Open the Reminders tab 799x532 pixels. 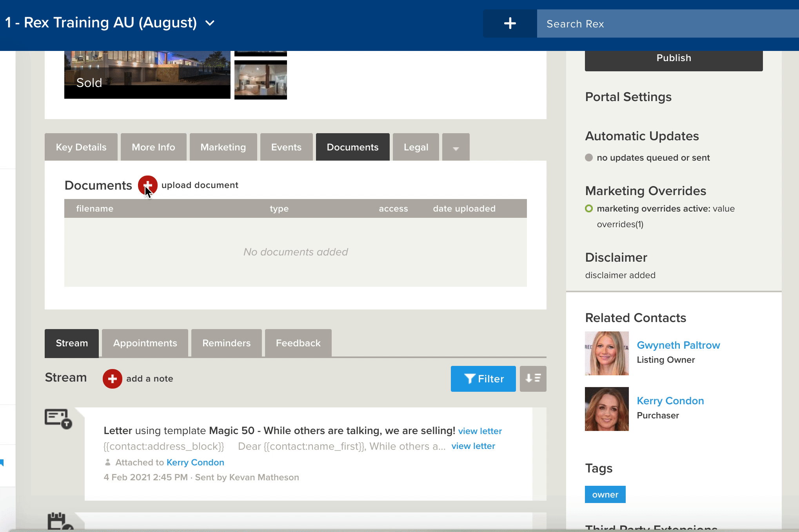(x=227, y=343)
